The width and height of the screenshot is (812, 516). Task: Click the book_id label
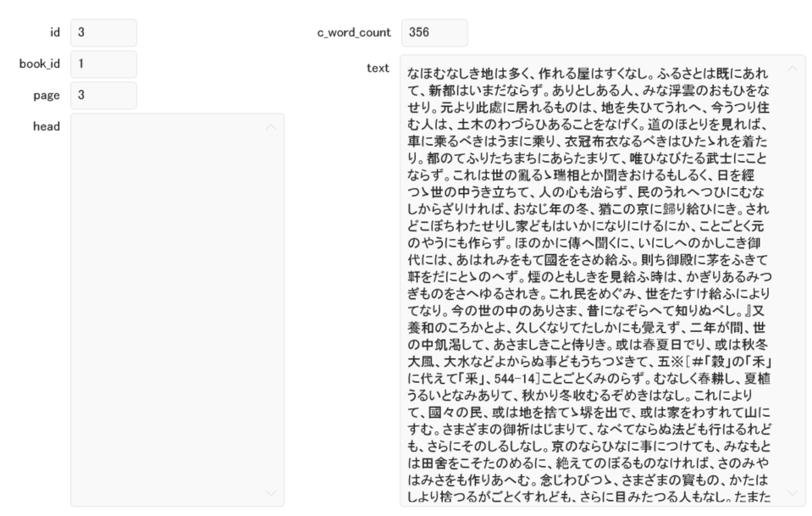pyautogui.click(x=40, y=64)
